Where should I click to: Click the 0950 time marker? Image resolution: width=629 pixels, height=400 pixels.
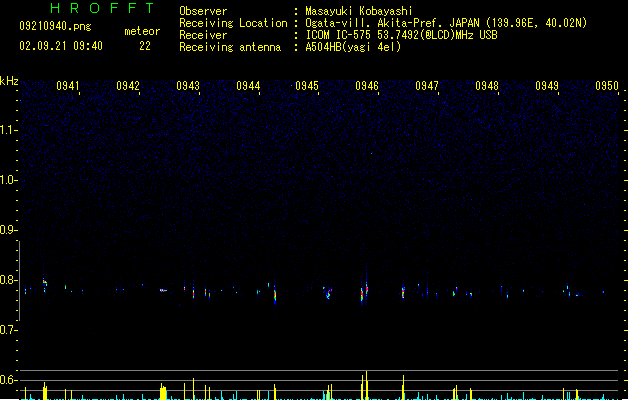607,86
